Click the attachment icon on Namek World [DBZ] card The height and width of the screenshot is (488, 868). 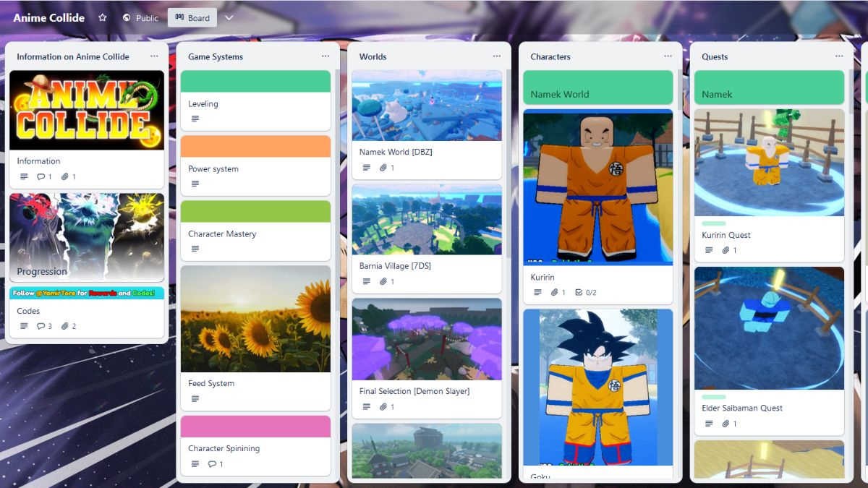[383, 168]
